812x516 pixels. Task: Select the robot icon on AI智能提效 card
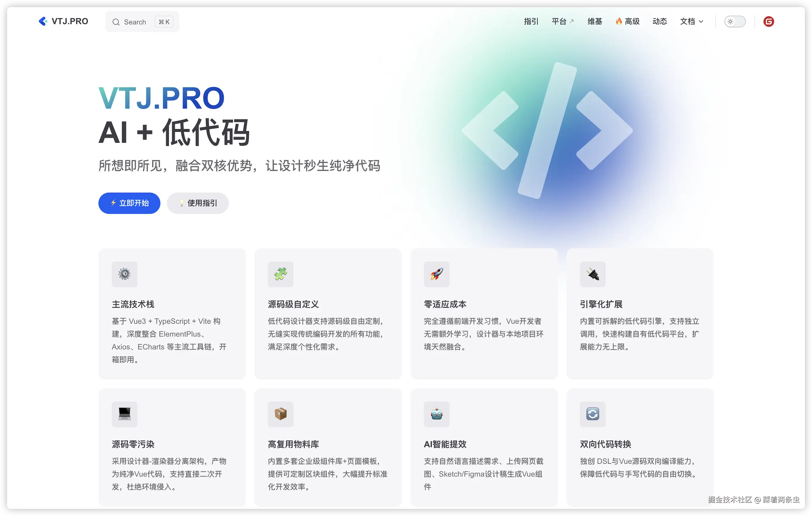(436, 414)
